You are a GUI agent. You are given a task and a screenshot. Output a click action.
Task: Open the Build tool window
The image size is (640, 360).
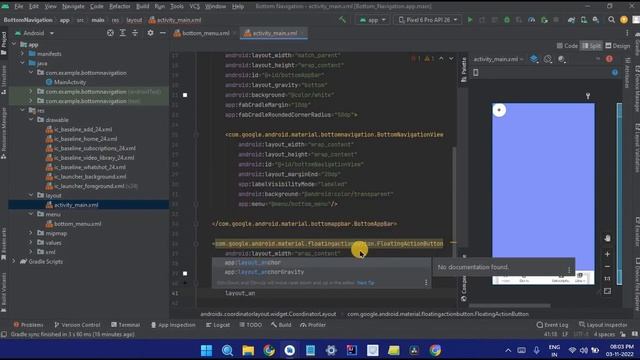click(x=281, y=325)
